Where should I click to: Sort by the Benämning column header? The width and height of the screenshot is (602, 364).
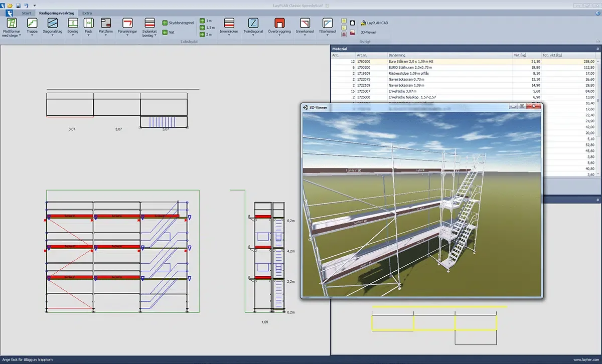point(449,55)
